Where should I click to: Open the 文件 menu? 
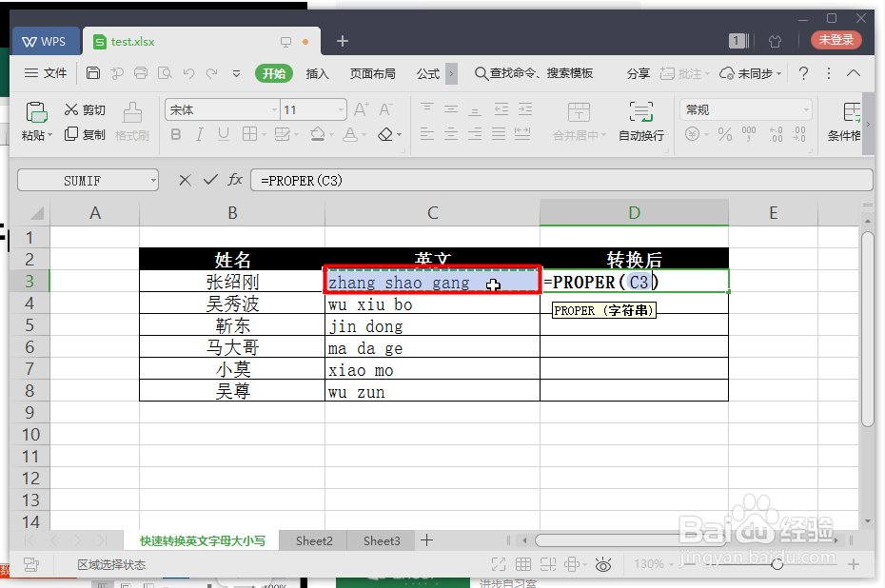coord(46,73)
